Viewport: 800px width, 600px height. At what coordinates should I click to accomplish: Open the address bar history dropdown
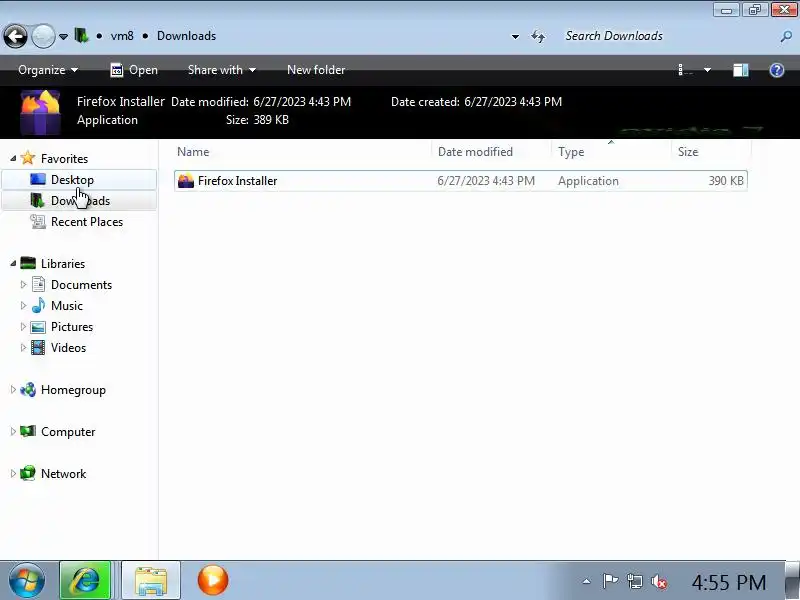(x=515, y=36)
